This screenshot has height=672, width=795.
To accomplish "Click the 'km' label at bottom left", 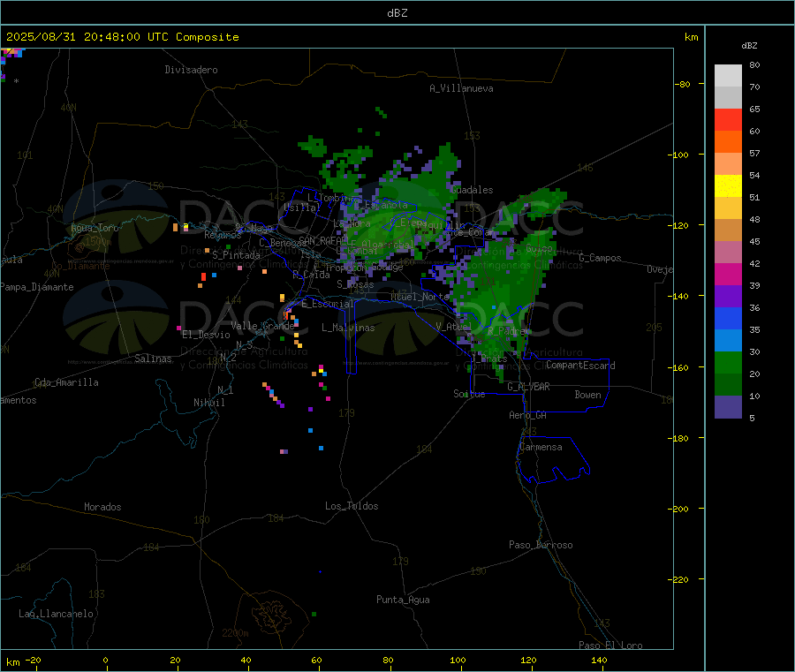I will (x=12, y=662).
